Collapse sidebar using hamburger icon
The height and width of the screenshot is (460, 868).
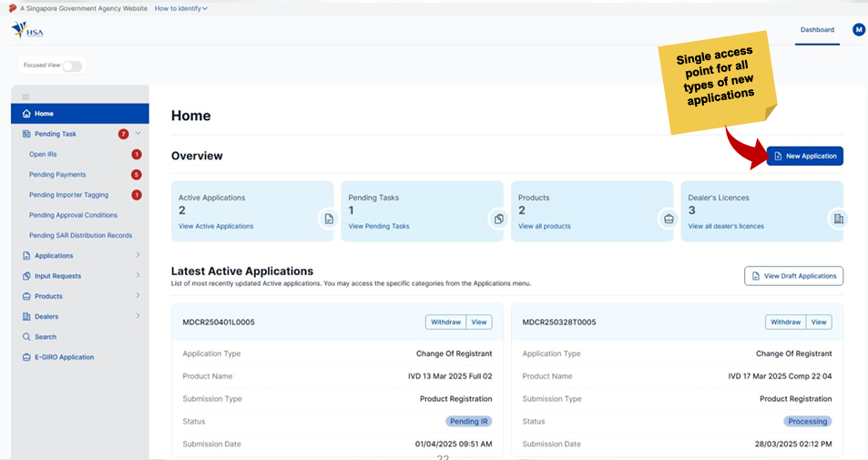tap(26, 97)
